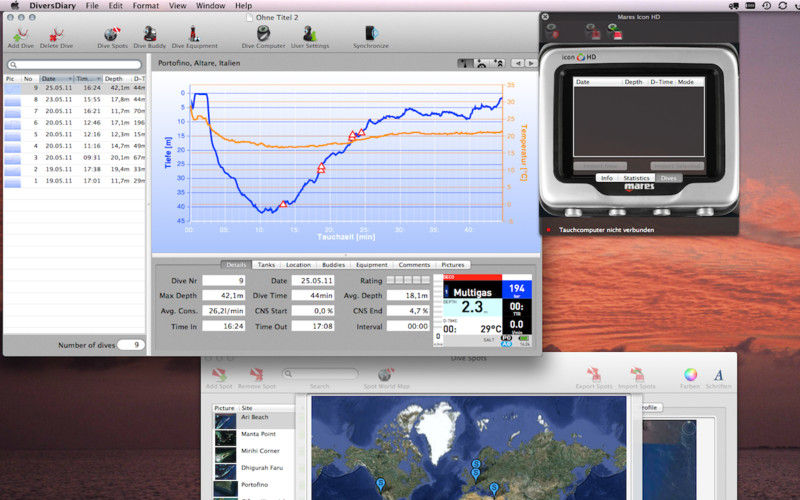The height and width of the screenshot is (500, 800).
Task: Select the middle profile view toggle icon
Action: coord(482,63)
